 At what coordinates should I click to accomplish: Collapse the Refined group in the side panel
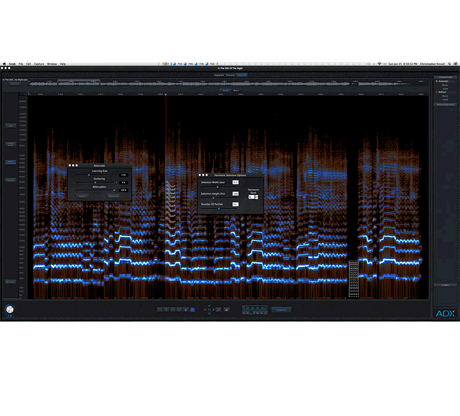pos(437,92)
